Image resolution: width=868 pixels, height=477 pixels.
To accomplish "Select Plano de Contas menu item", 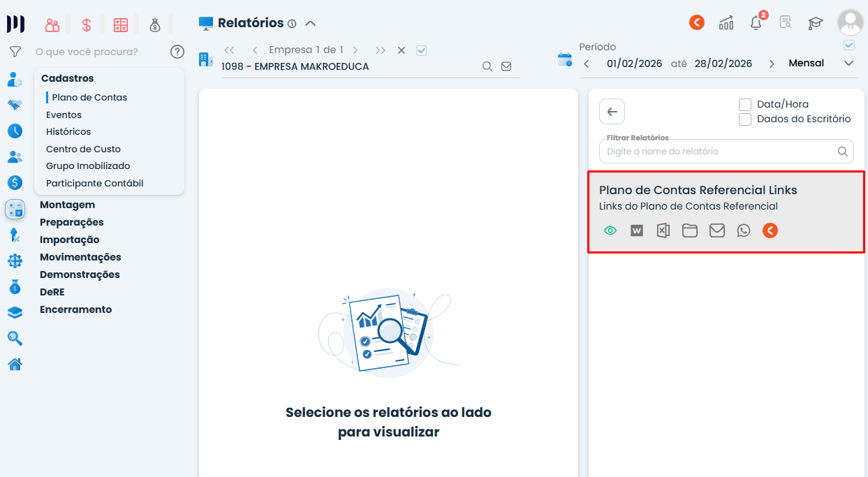I will point(89,98).
